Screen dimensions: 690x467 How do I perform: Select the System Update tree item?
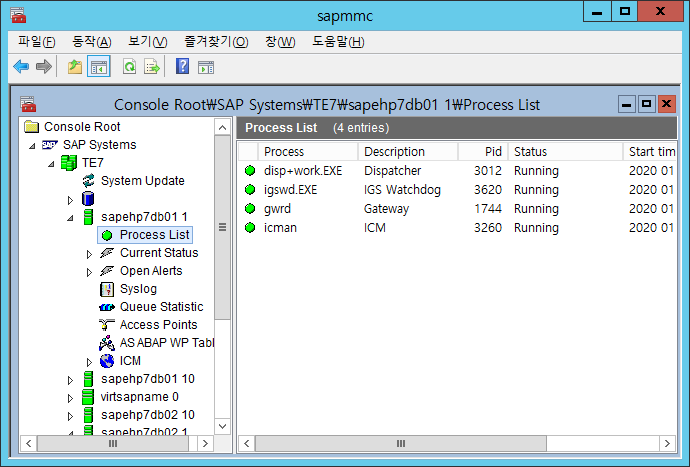(143, 181)
